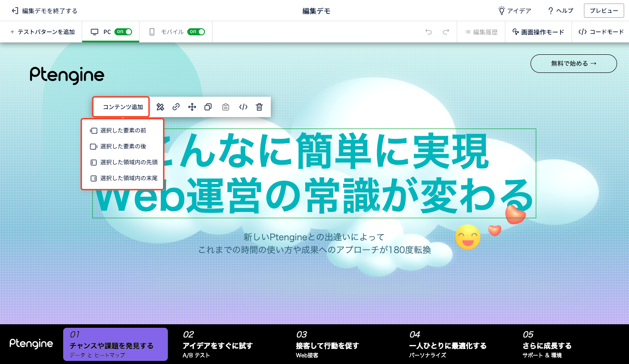The height and width of the screenshot is (364, 629).
Task: Click 無料で始める button
Action: click(574, 64)
